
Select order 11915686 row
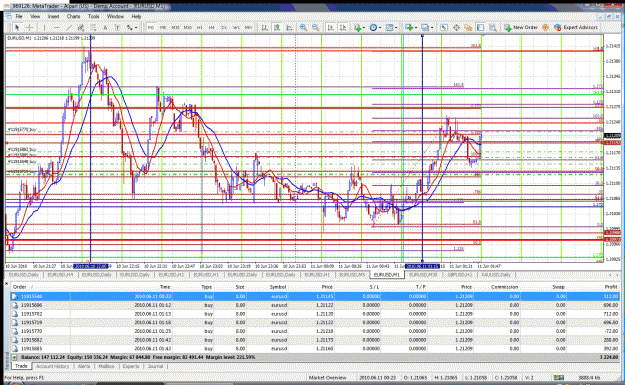tap(315, 305)
